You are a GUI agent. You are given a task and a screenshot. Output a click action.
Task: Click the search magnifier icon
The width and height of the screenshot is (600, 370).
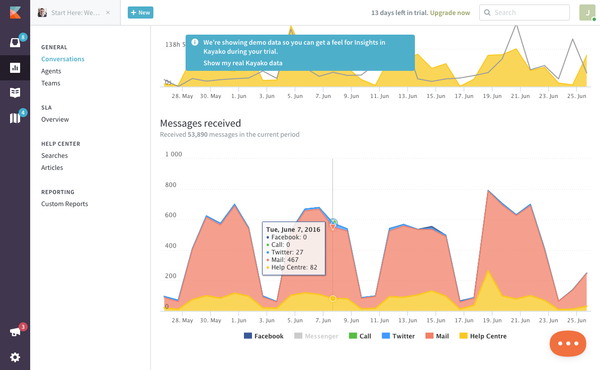click(x=487, y=13)
